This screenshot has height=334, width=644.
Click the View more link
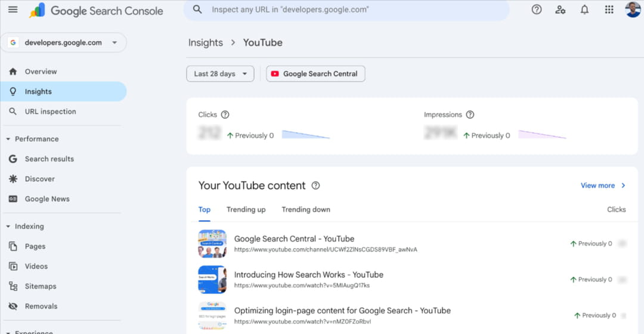[602, 185]
